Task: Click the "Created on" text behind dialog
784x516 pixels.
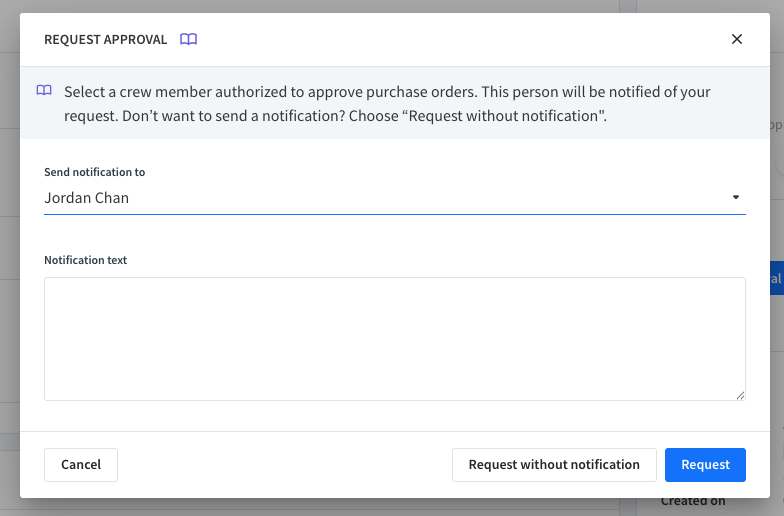Action: 693,502
